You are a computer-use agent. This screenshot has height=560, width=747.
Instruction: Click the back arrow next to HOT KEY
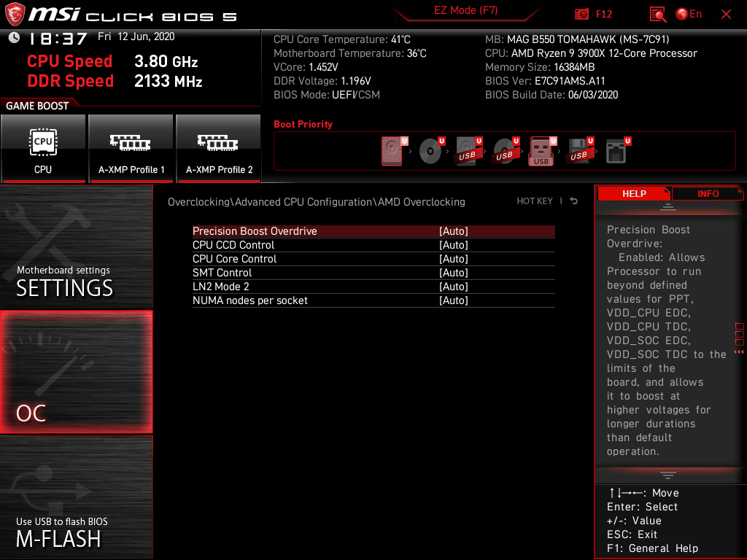(574, 201)
